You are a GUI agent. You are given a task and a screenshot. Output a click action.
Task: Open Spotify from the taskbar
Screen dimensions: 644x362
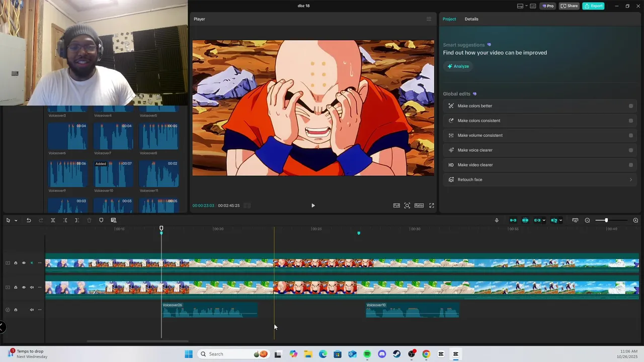pyautogui.click(x=367, y=354)
